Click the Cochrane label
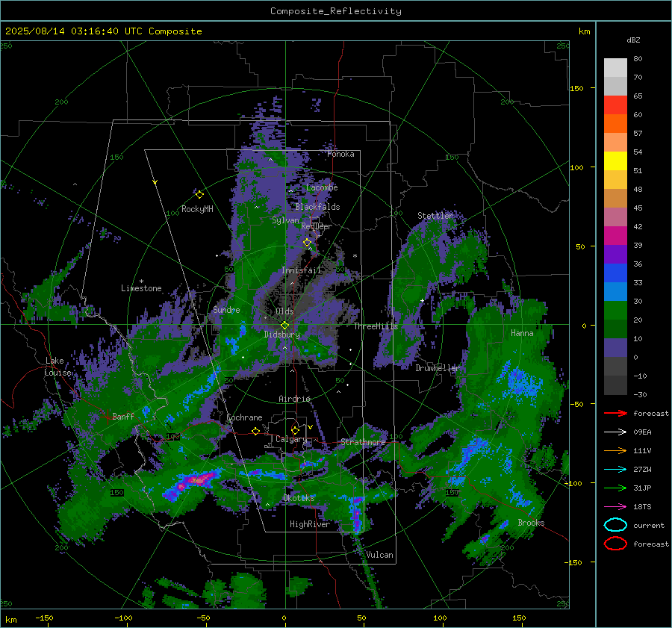The image size is (672, 628). point(244,417)
